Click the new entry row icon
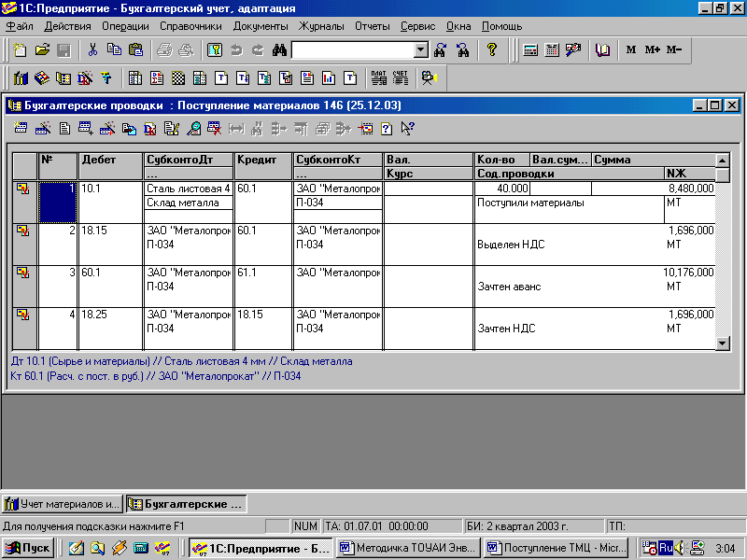This screenshot has width=747, height=560. pyautogui.click(x=21, y=129)
